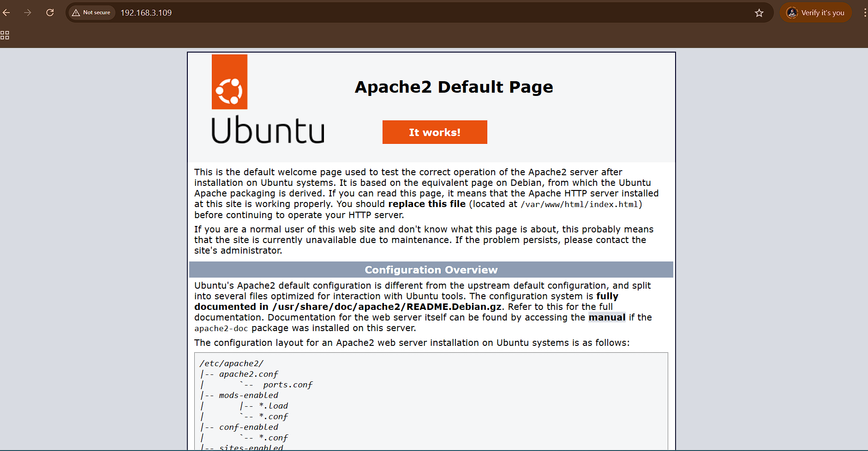Click the Apache2 Default Page heading
The height and width of the screenshot is (451, 868).
[454, 87]
